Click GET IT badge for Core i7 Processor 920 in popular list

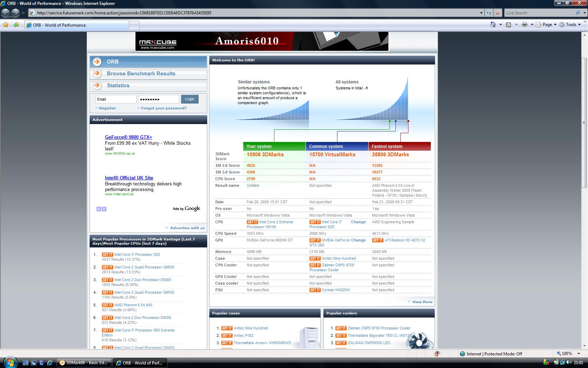point(107,254)
